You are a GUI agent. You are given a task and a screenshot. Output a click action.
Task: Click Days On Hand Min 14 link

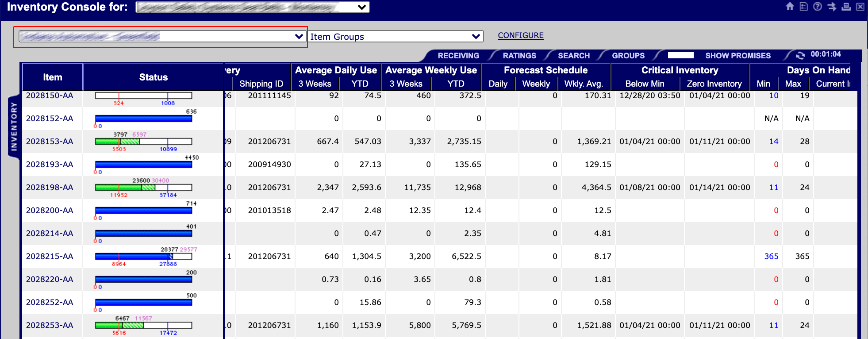pyautogui.click(x=774, y=141)
